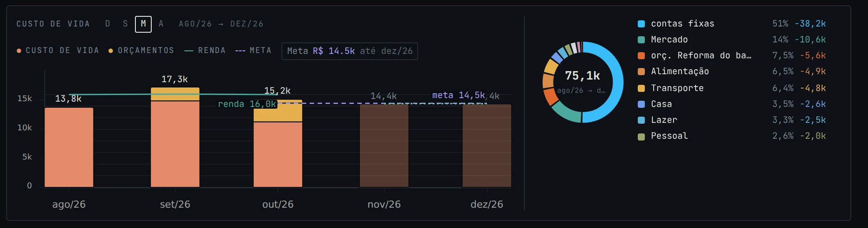Click the -4,9k amount for Alimentação
868x228 pixels.
(x=813, y=72)
